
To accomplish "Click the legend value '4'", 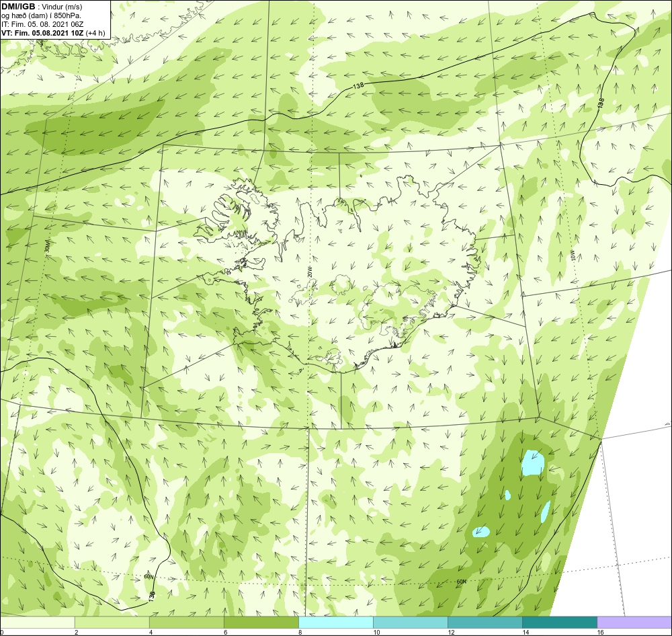I will pyautogui.click(x=151, y=632).
